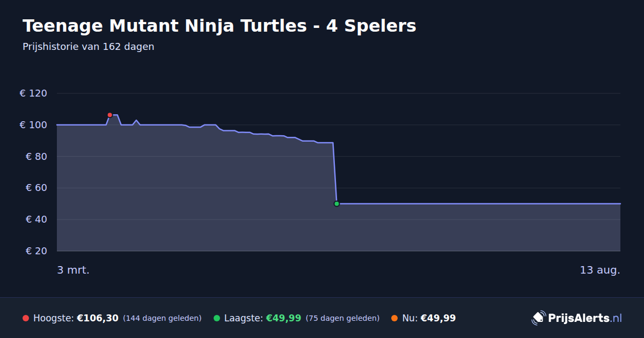The width and height of the screenshot is (644, 338).
Task: Select the Hoogste price €106,30
Action: click(98, 318)
